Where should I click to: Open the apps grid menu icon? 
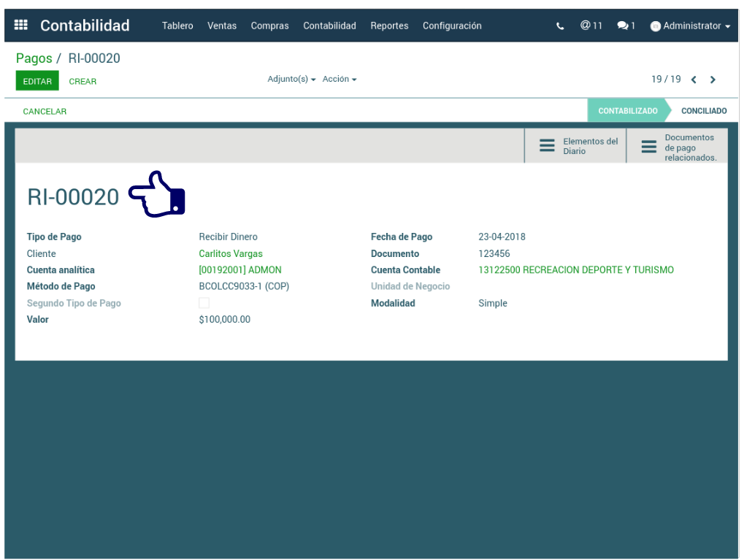click(21, 26)
